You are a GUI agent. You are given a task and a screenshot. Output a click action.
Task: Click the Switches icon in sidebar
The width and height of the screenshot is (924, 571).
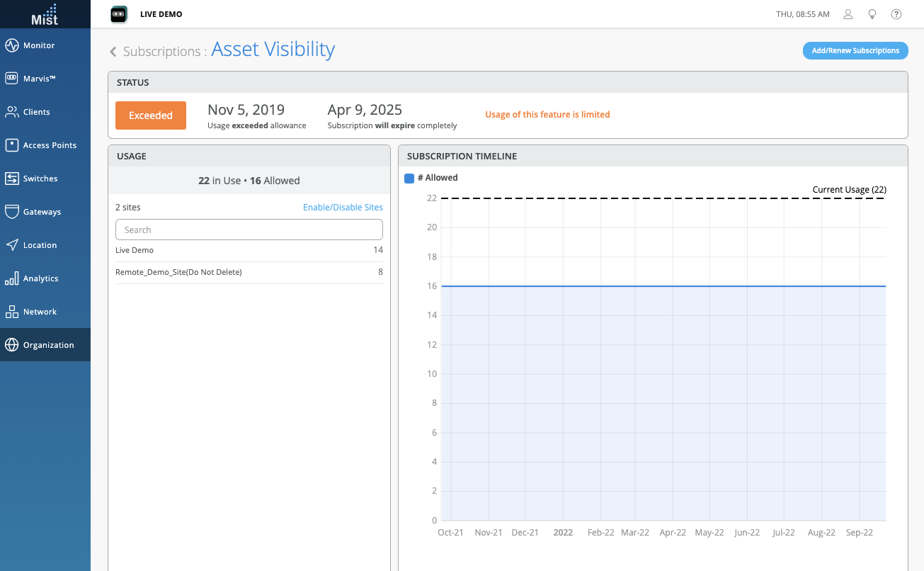[x=11, y=179]
